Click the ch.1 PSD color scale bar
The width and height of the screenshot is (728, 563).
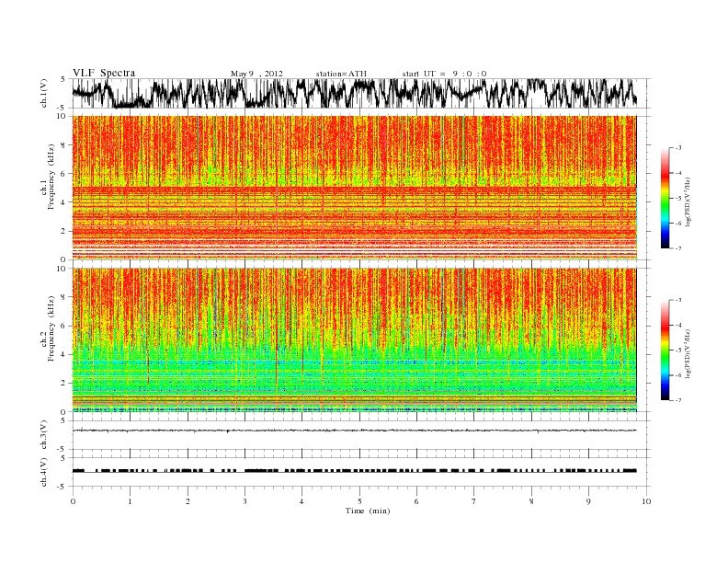tap(665, 198)
